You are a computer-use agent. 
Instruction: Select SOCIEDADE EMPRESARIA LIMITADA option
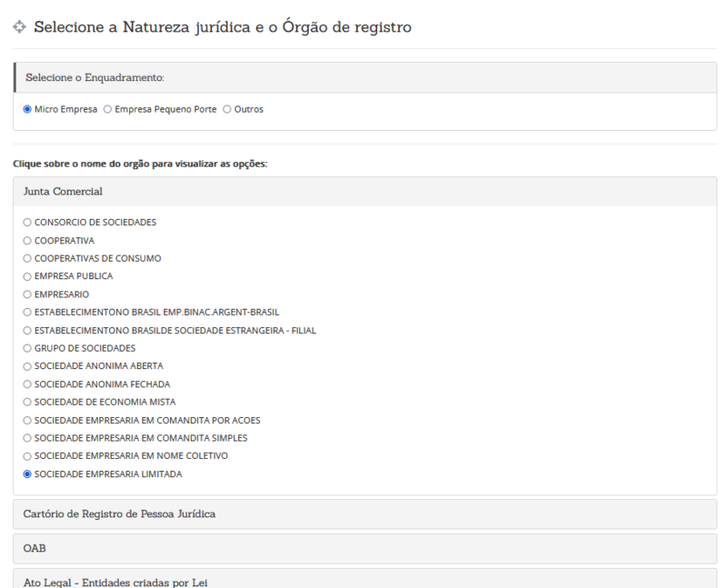pyautogui.click(x=27, y=474)
